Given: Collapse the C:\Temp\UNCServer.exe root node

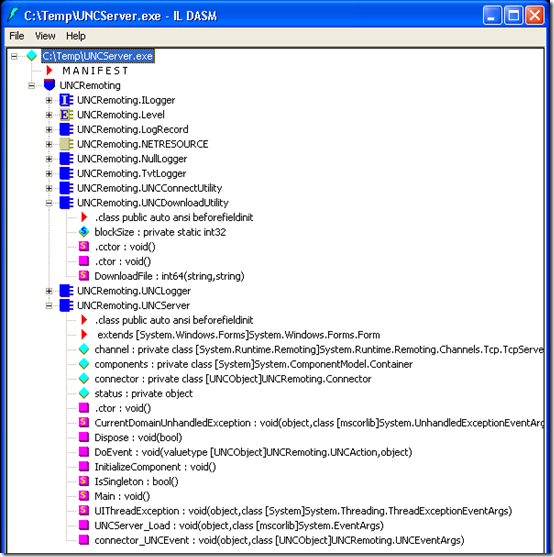Looking at the screenshot, I should coord(14,56).
